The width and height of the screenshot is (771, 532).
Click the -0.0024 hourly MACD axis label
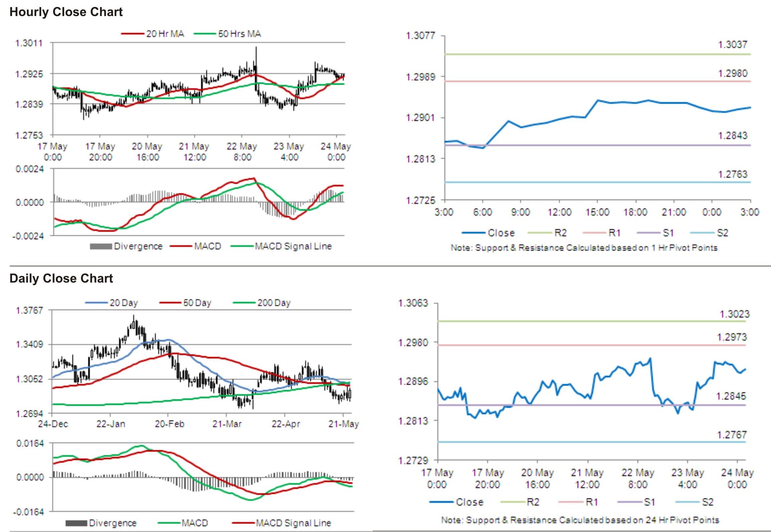coord(28,236)
